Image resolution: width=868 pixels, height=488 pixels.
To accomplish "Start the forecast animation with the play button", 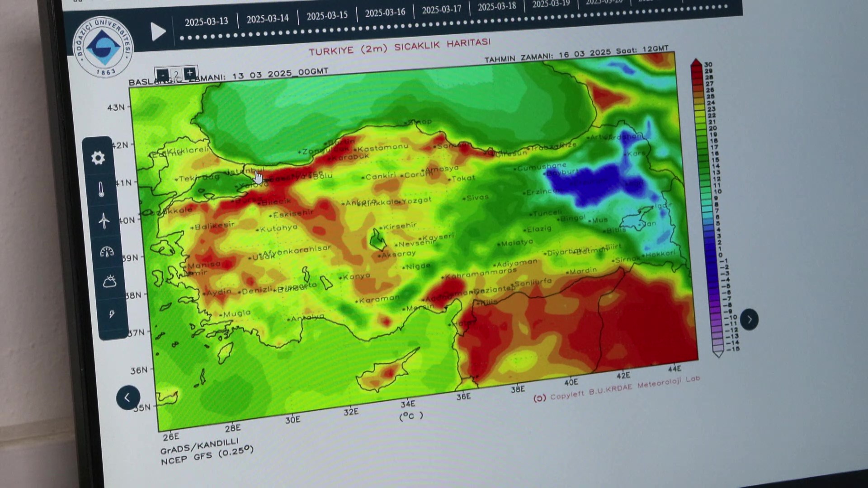I will click(158, 32).
